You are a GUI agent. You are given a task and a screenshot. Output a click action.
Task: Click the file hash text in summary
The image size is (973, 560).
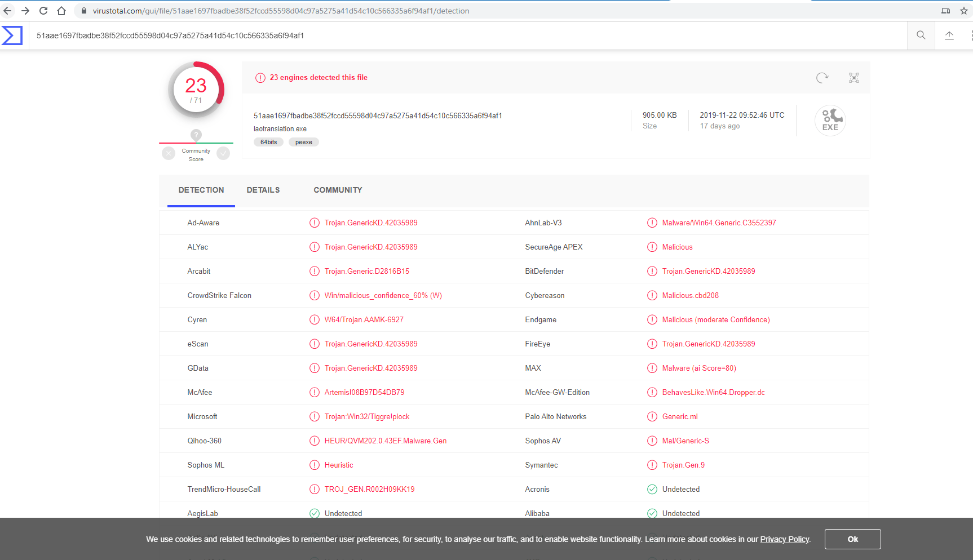click(x=378, y=115)
